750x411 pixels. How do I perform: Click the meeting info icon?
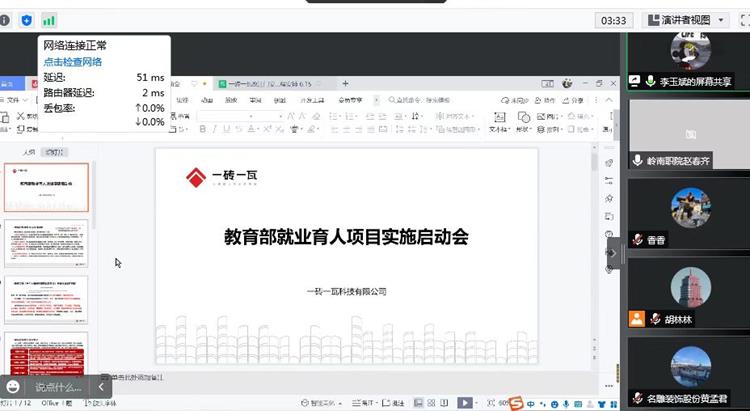pyautogui.click(x=5, y=20)
